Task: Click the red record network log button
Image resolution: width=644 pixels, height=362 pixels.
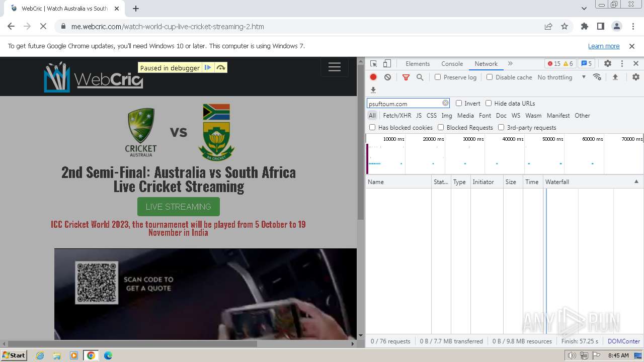Action: pyautogui.click(x=373, y=77)
